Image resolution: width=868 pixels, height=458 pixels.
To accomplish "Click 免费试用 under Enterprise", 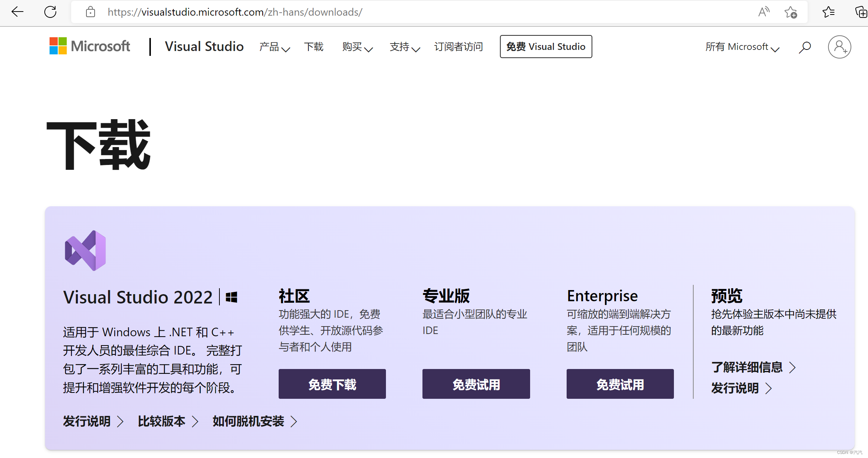I will pyautogui.click(x=620, y=384).
